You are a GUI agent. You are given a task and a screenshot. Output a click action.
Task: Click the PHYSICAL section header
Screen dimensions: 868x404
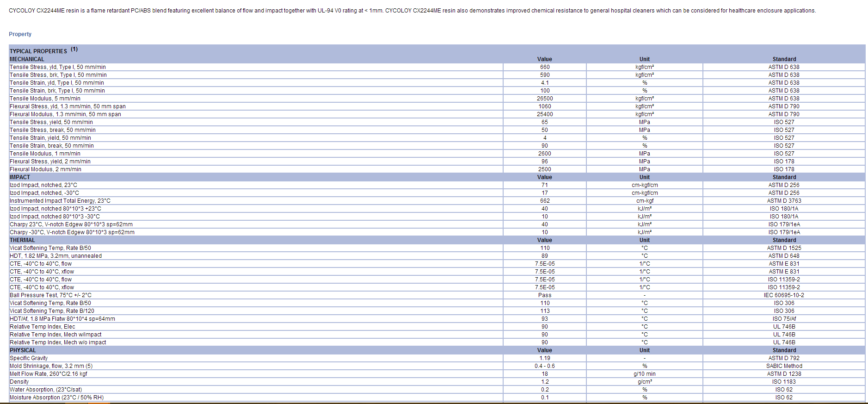click(x=23, y=350)
